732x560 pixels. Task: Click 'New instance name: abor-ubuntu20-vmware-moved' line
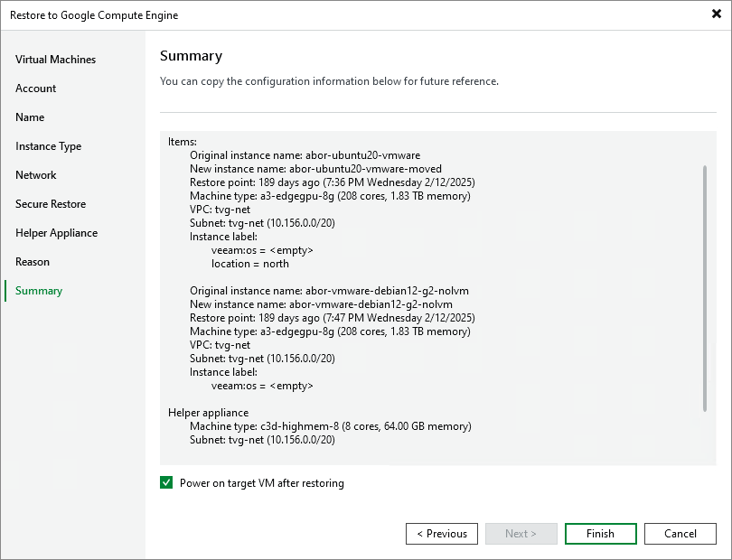pos(315,169)
